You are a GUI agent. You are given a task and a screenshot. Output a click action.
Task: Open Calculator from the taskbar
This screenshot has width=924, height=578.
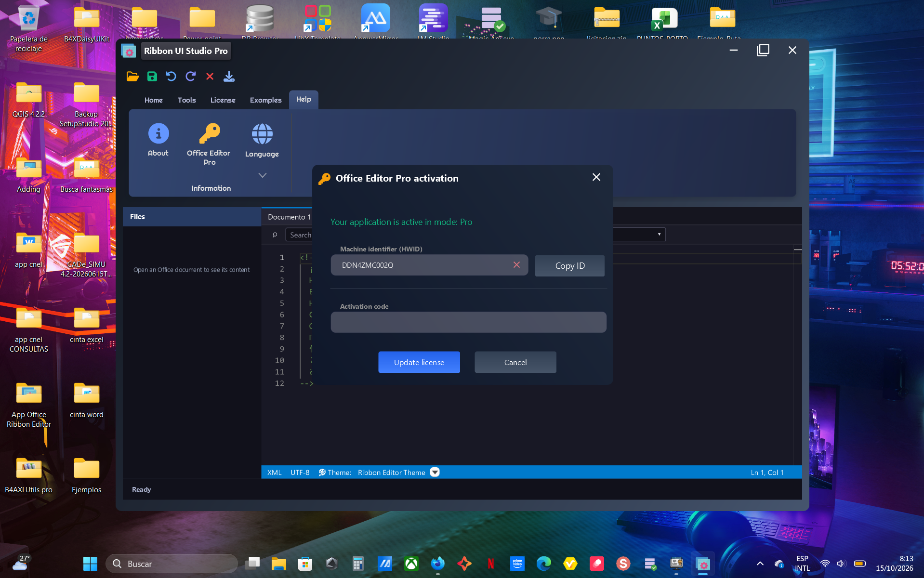[x=358, y=564]
